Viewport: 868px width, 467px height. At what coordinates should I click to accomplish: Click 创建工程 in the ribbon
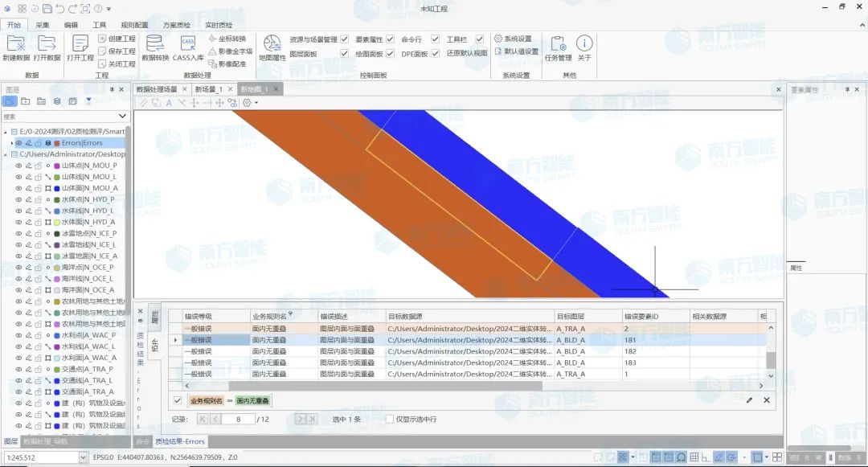click(x=117, y=39)
